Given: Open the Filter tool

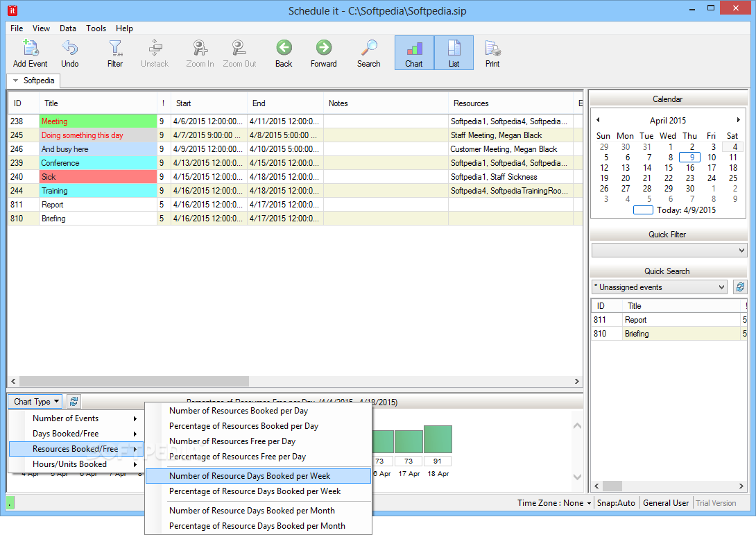Looking at the screenshot, I should pos(115,53).
